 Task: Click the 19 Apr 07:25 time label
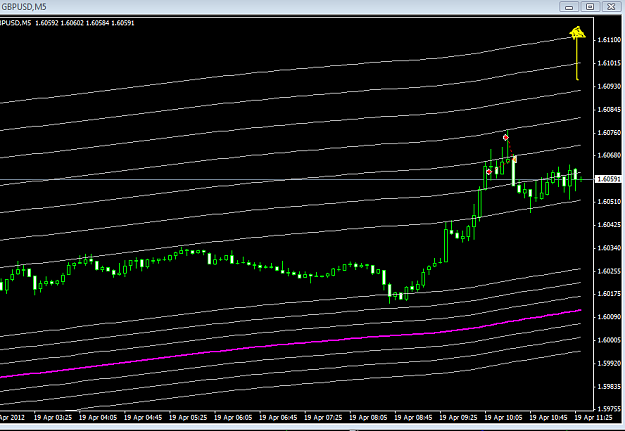point(323,417)
